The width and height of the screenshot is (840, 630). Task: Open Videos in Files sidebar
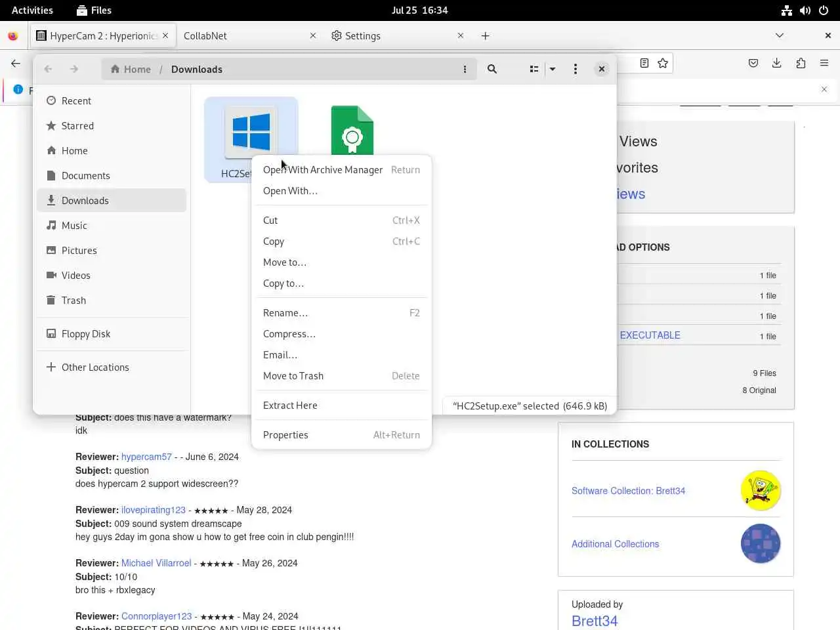click(x=112, y=275)
